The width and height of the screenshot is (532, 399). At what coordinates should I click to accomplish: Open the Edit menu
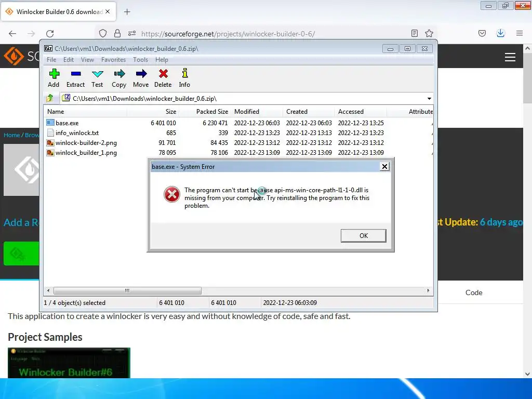click(69, 60)
